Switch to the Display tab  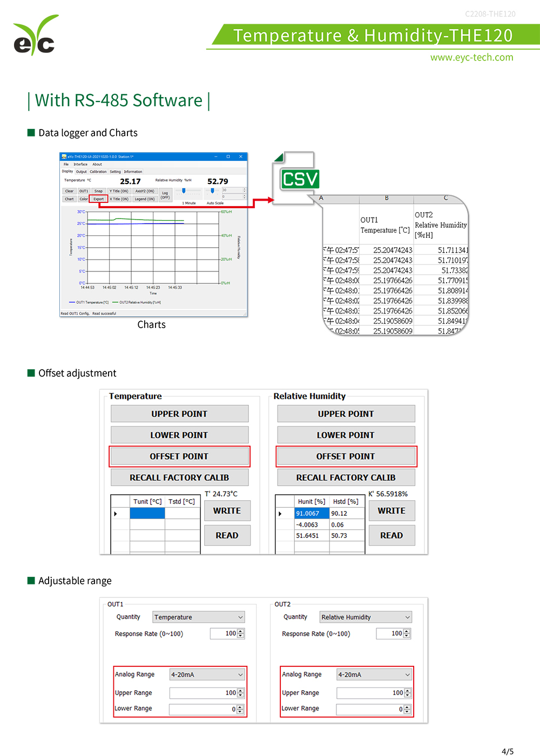point(67,171)
